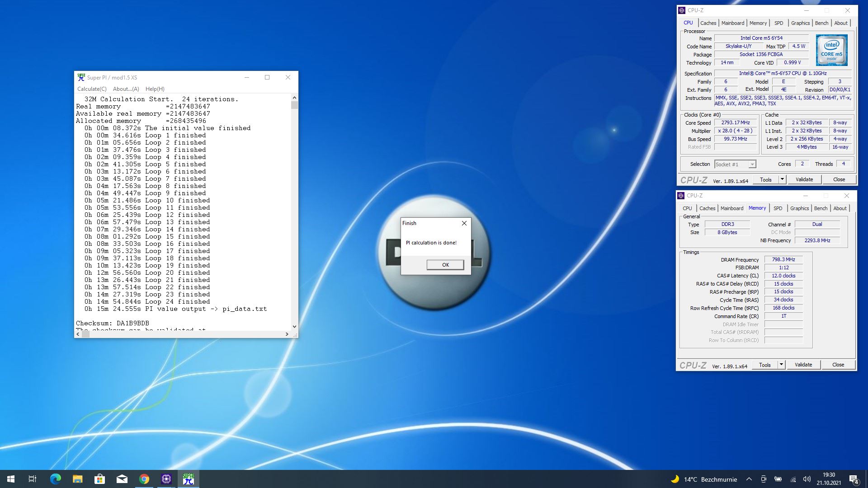Click Super PI horizontal scrollbar right arrow
868x488 pixels.
[x=287, y=334]
